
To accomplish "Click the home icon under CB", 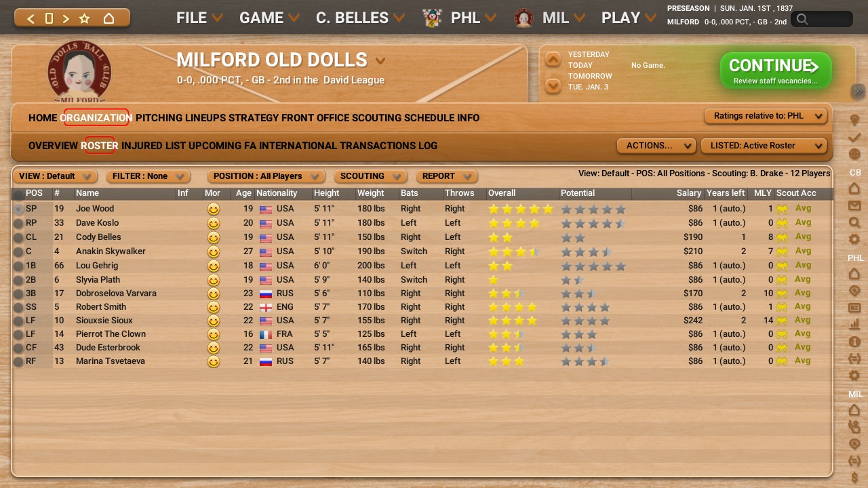I will click(x=854, y=188).
